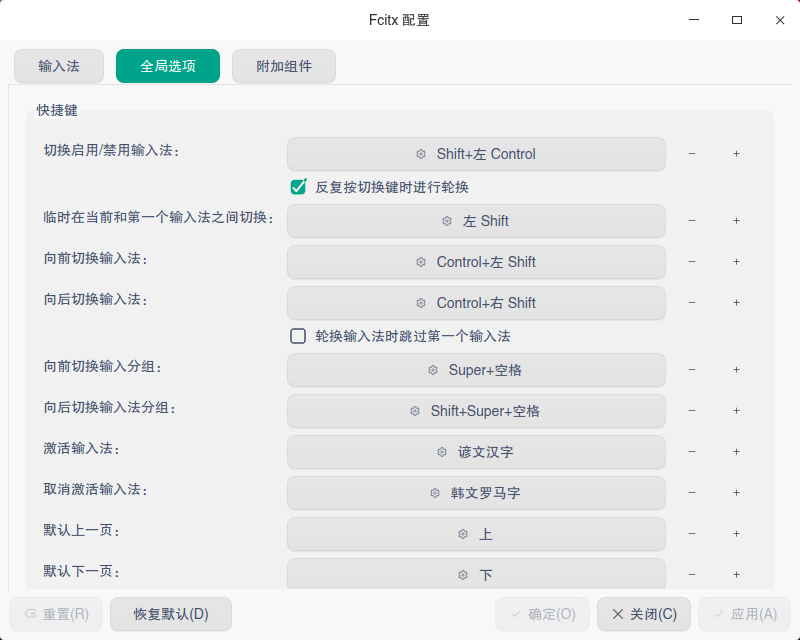Enable 轮换输入法时跳过第一个输入法
800x640 pixels.
tap(298, 336)
